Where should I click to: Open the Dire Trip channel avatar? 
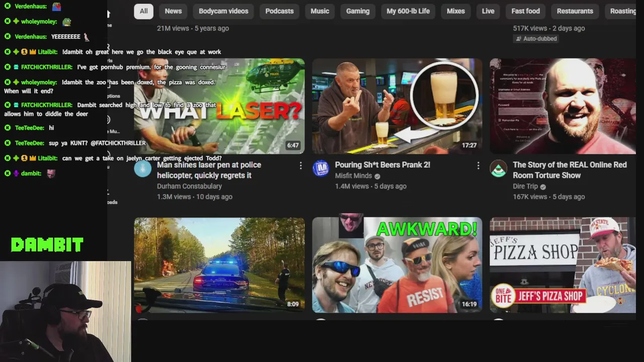tap(499, 168)
